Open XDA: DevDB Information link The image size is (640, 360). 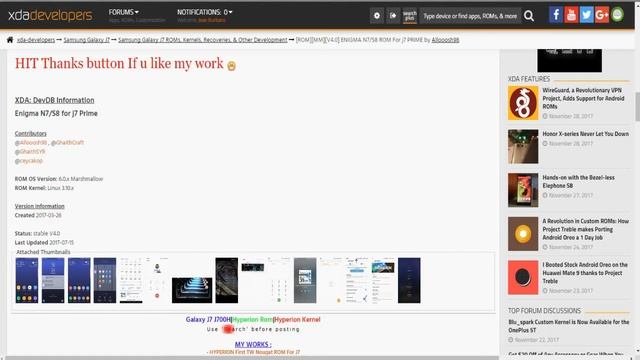54,100
